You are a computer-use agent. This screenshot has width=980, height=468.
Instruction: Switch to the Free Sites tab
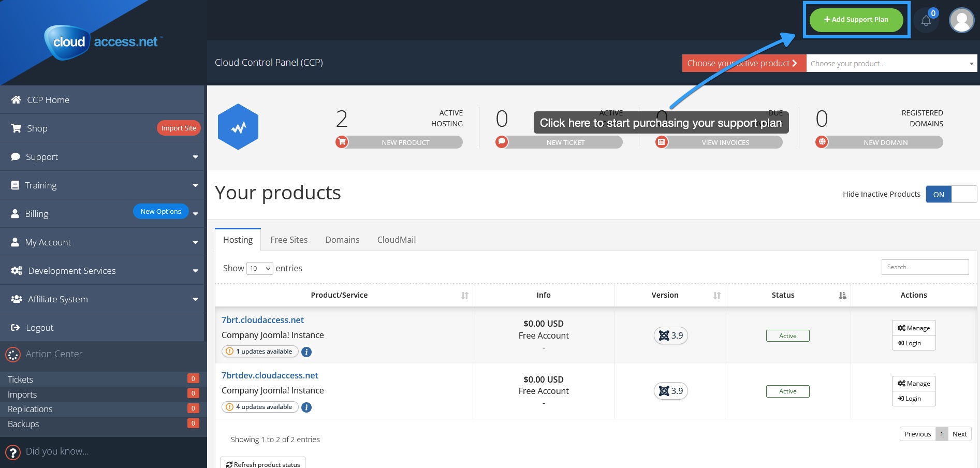click(289, 240)
